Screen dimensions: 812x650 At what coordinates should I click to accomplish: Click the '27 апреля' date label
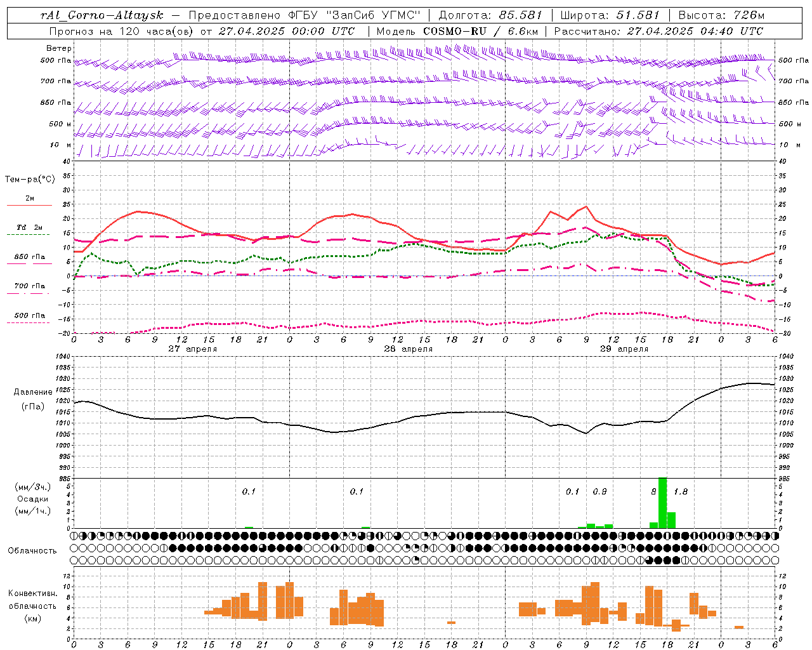pyautogui.click(x=192, y=349)
